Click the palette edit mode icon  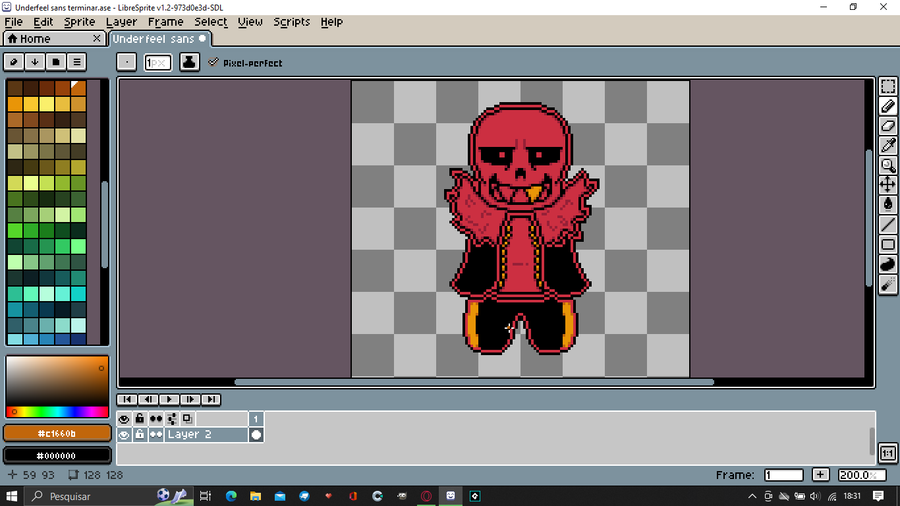tap(14, 62)
